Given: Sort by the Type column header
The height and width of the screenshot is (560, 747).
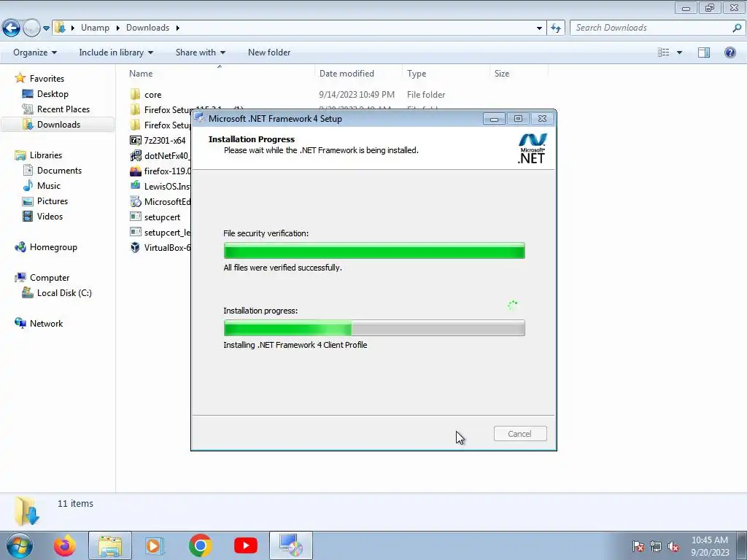Looking at the screenshot, I should 417,74.
